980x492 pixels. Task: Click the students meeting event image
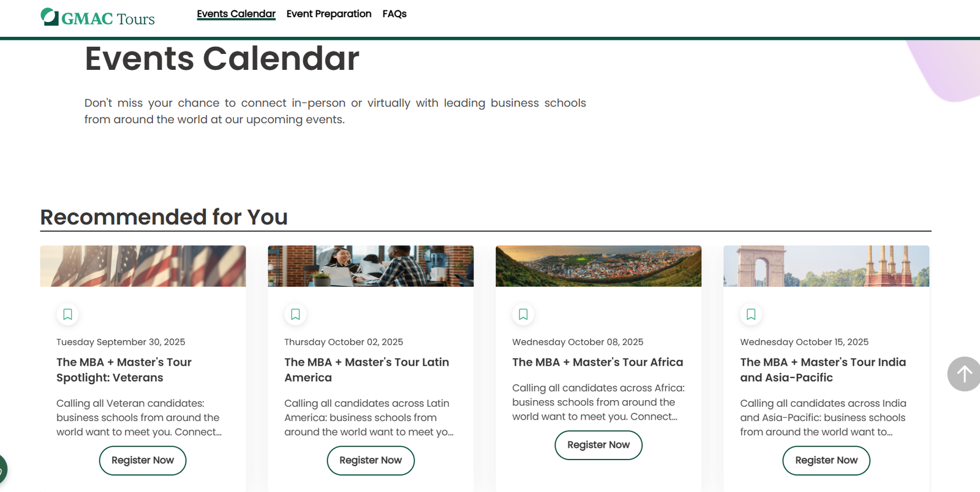coord(371,266)
